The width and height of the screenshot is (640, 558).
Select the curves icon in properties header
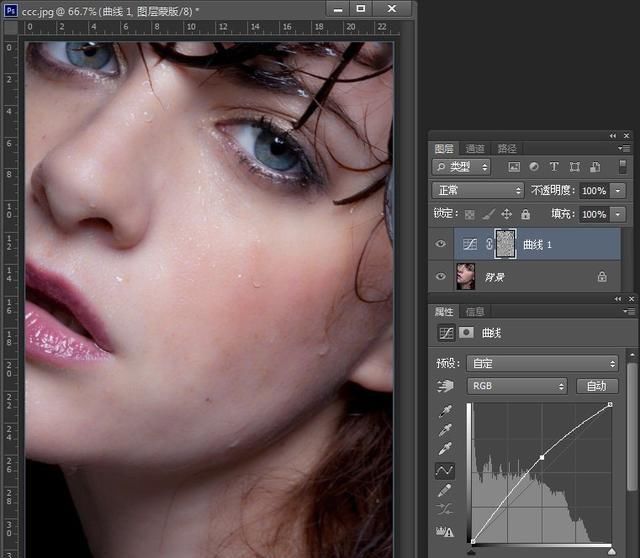pos(446,333)
